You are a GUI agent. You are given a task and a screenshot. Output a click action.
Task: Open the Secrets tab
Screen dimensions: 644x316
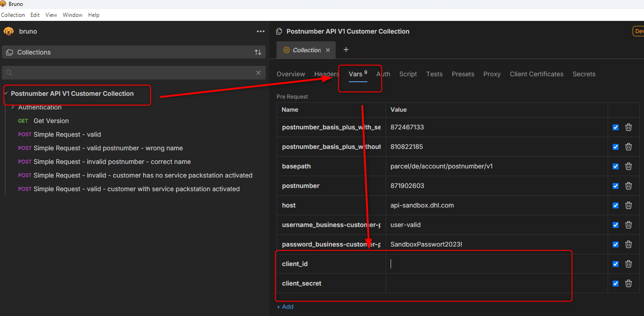pyautogui.click(x=584, y=74)
